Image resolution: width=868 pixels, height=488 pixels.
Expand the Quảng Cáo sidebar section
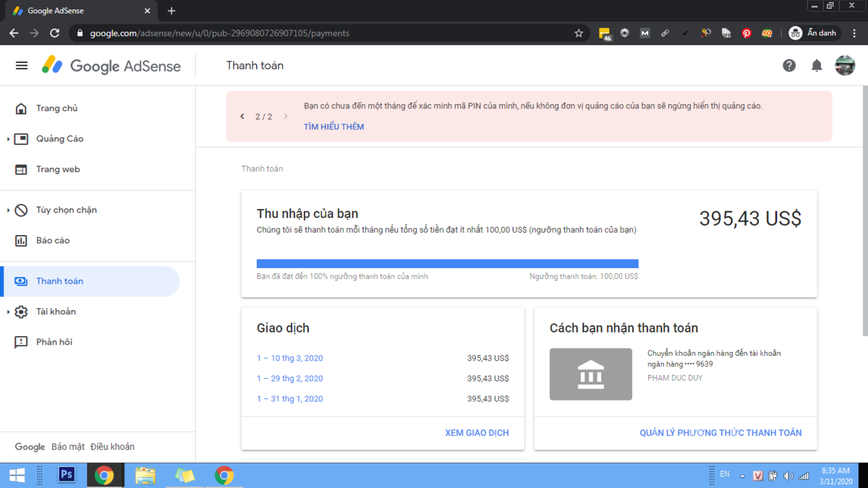[8, 139]
